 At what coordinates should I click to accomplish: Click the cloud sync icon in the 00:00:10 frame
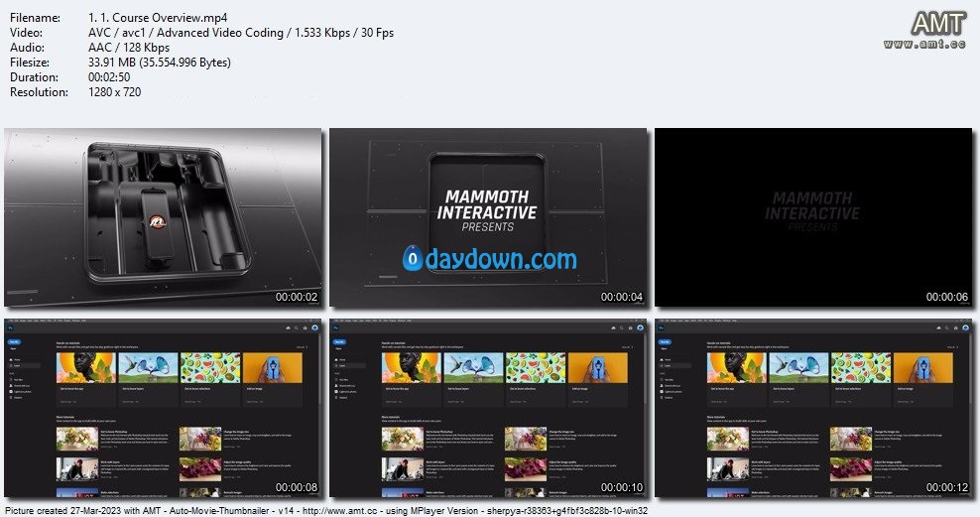coord(613,328)
